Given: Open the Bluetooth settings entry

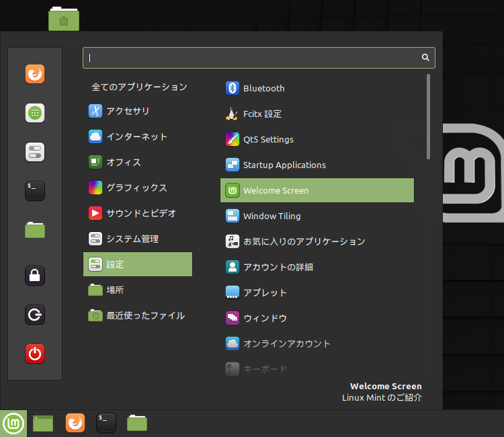Looking at the screenshot, I should point(317,88).
